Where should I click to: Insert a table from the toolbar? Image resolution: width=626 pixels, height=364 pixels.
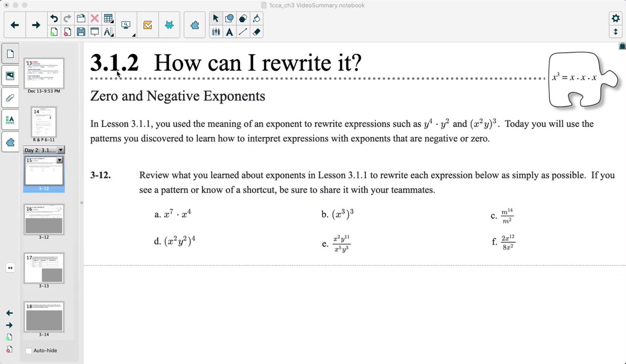[x=108, y=19]
